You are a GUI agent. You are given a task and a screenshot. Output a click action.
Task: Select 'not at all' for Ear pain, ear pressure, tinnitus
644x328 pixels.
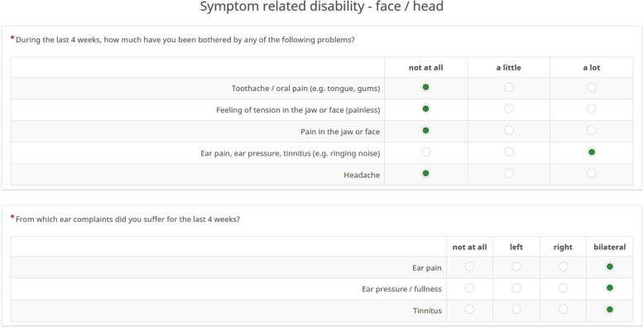pos(426,152)
